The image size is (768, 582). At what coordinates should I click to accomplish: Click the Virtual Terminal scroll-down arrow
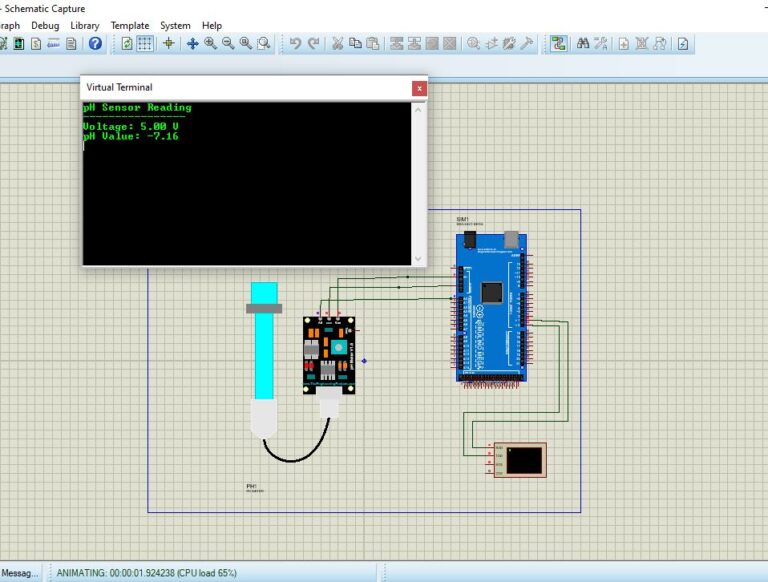coord(418,258)
